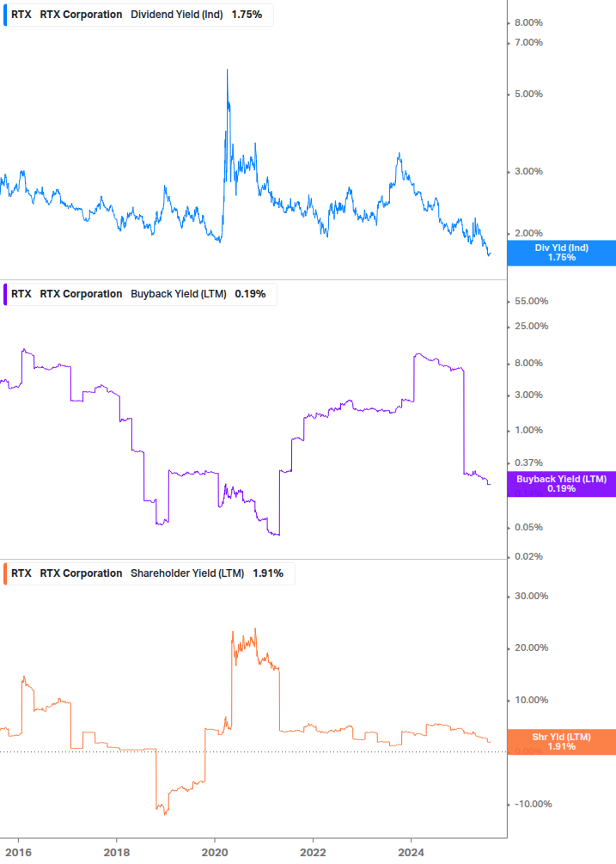Click the 30.00% tick on shareholder axis
This screenshot has width=616, height=864.
[x=531, y=597]
